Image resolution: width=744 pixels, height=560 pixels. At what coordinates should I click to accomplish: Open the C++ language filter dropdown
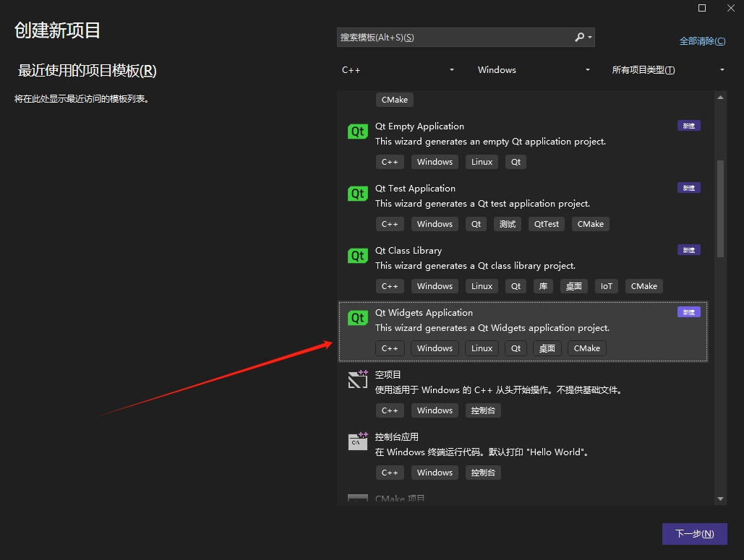398,69
